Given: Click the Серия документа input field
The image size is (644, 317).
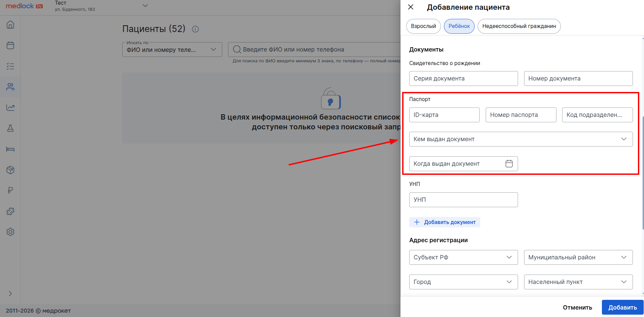Looking at the screenshot, I should point(463,78).
